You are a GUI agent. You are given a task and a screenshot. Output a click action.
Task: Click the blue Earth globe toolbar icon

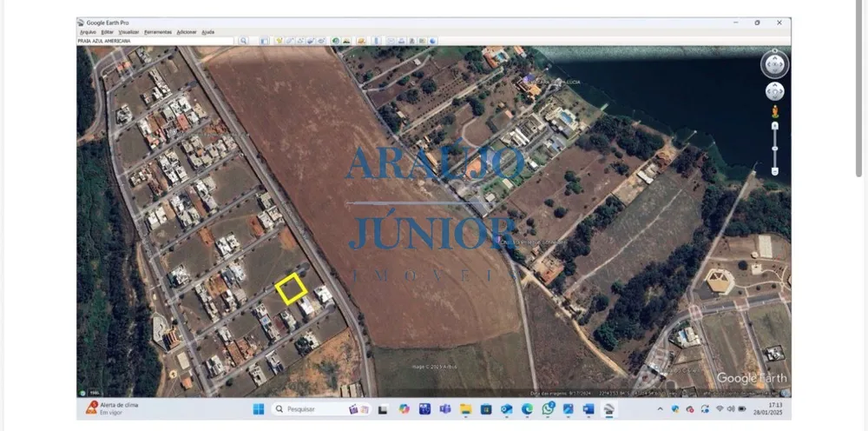pyautogui.click(x=432, y=41)
